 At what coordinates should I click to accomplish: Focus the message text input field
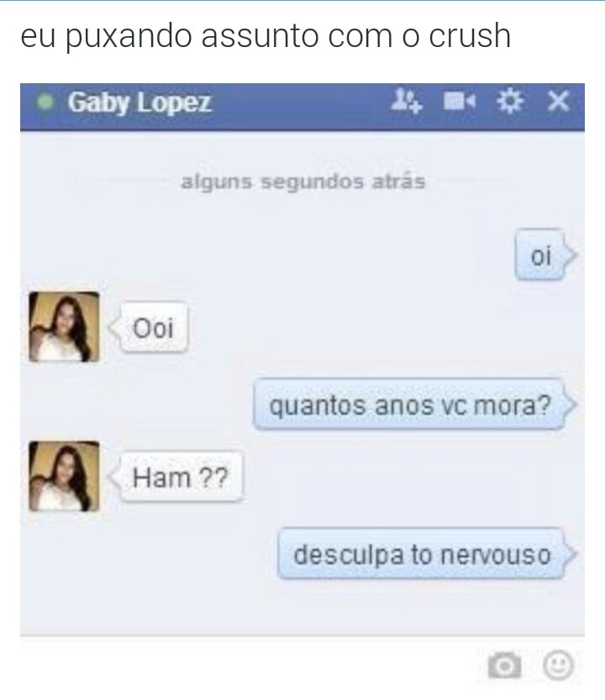(x=250, y=666)
